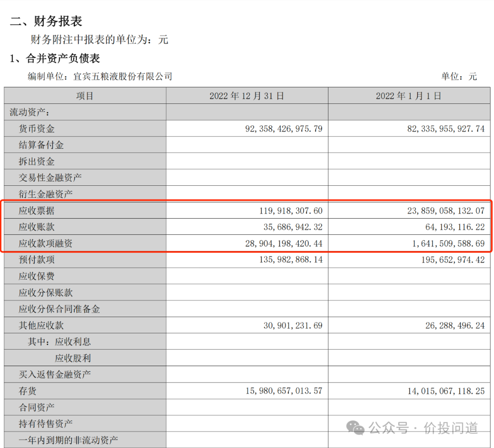The width and height of the screenshot is (494, 448).
Task: Click the 应收票据 row label
Action: [37, 211]
